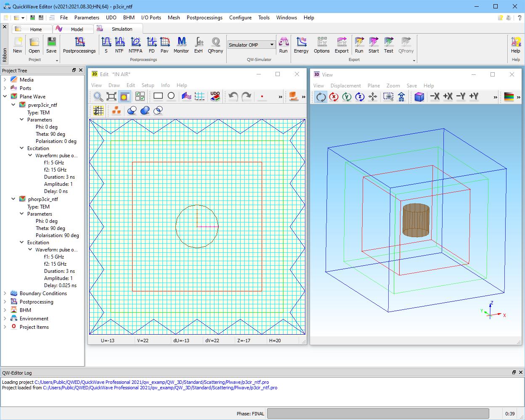The height and width of the screenshot is (420, 525).
Task: Click the blue cube display icon
Action: coord(419,97)
